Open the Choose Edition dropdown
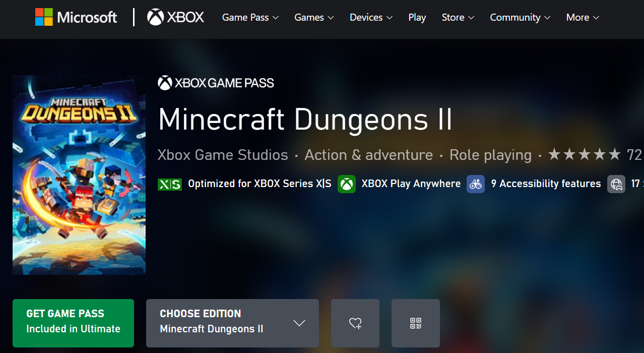 pos(232,323)
